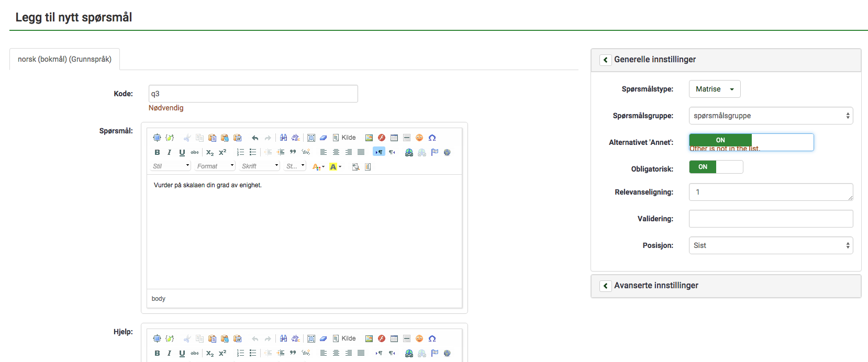Switch Spørsmål editor to Kilde source view
This screenshot has height=362, width=868.
[344, 138]
